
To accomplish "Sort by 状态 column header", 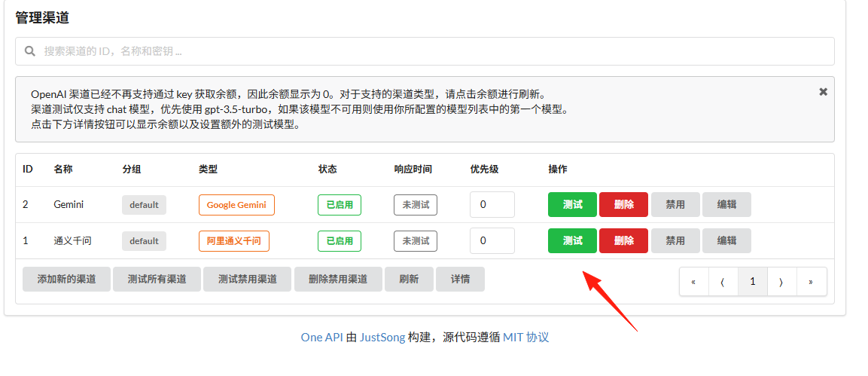I will (327, 169).
